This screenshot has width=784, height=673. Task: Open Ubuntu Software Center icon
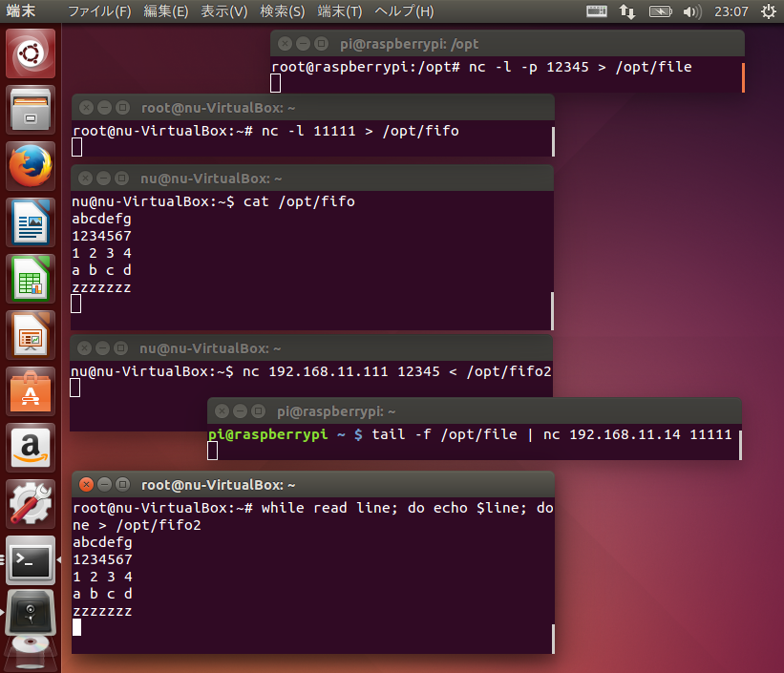coord(31,391)
